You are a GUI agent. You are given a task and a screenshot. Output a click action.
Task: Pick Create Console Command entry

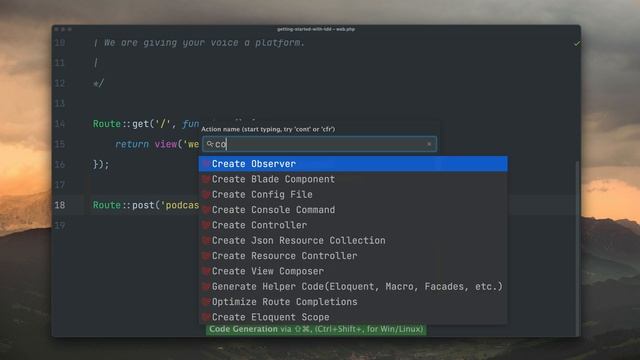(x=353, y=210)
